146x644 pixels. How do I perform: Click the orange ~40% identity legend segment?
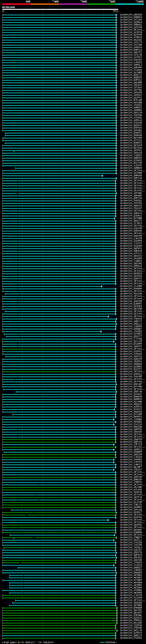45,4
